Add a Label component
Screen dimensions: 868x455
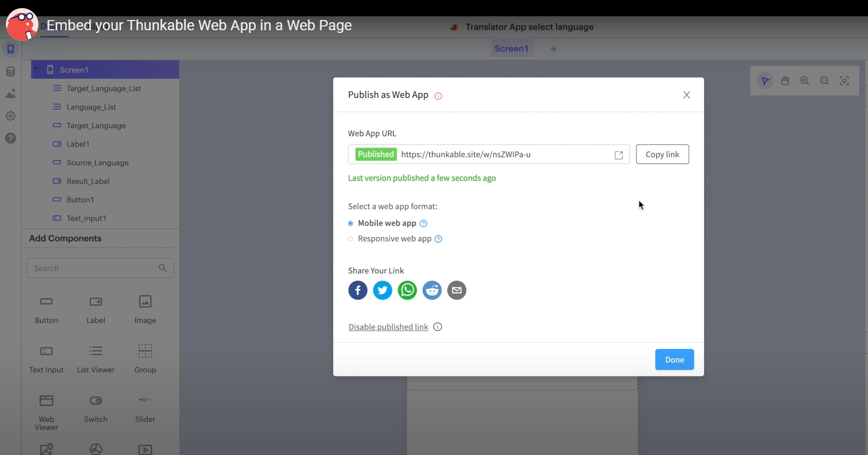[x=96, y=309]
